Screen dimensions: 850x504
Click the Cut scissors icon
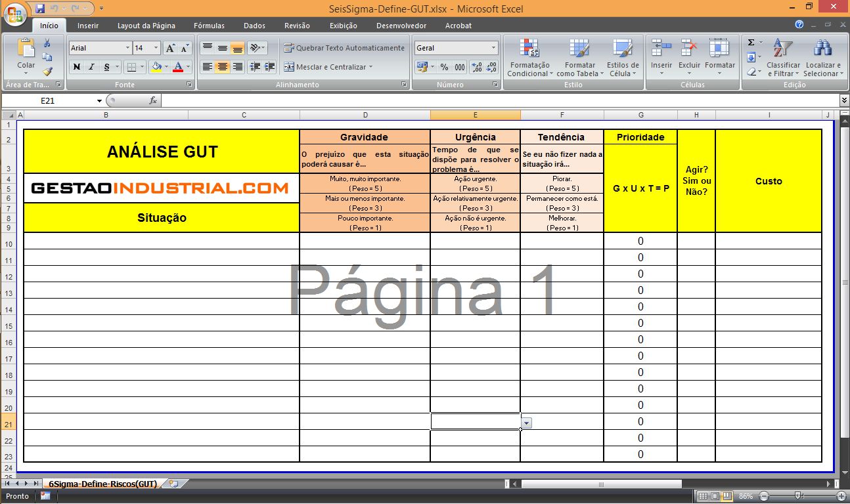[x=47, y=43]
